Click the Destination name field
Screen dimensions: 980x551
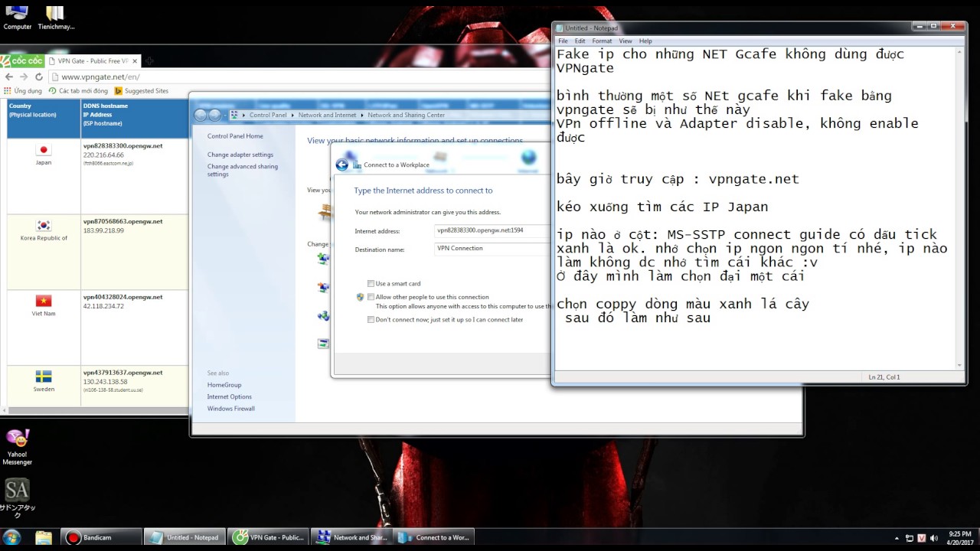point(492,249)
